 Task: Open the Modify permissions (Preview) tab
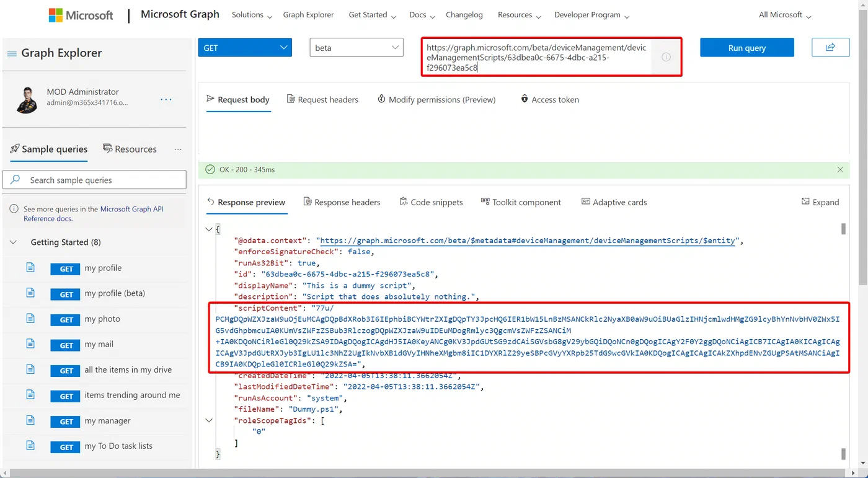[436, 99]
